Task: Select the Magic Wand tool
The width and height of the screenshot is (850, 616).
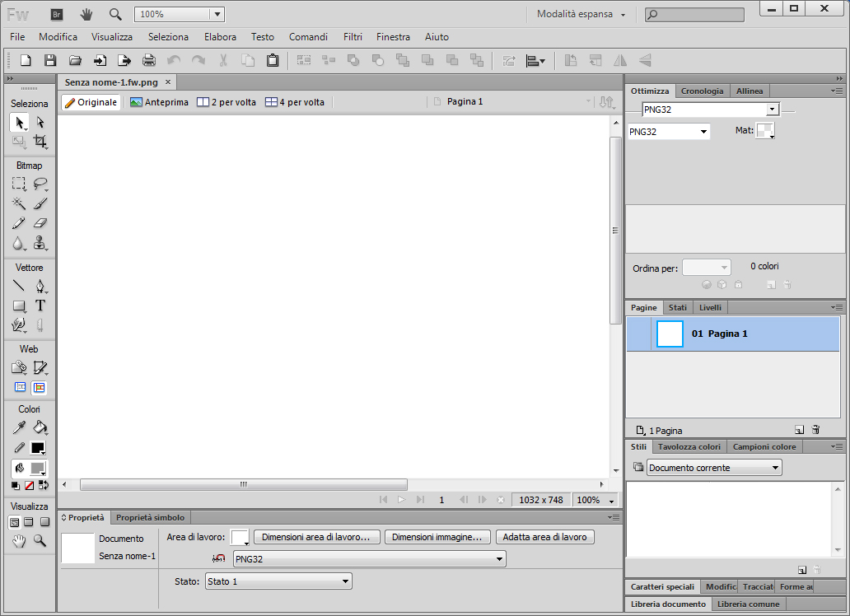Action: (x=18, y=203)
